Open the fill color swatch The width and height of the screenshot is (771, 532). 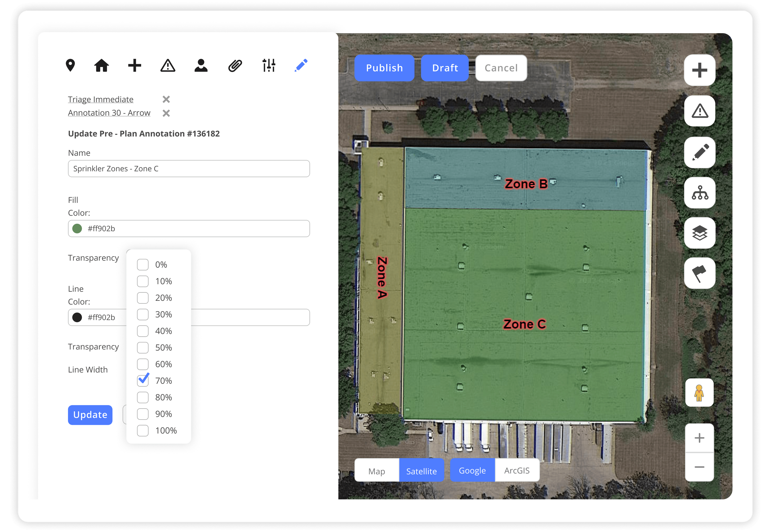click(77, 229)
